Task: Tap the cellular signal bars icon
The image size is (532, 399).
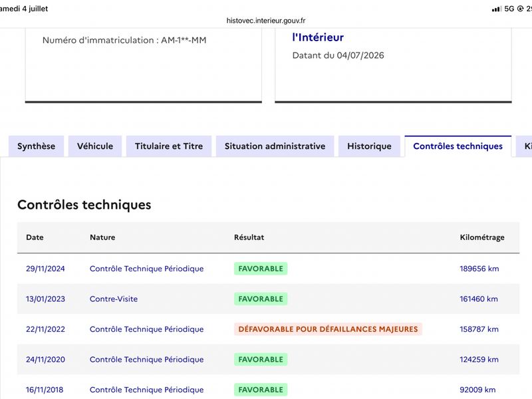Action: click(496, 9)
